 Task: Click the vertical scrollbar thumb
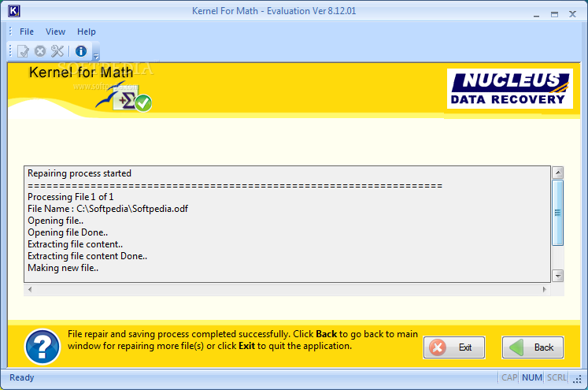(x=558, y=213)
